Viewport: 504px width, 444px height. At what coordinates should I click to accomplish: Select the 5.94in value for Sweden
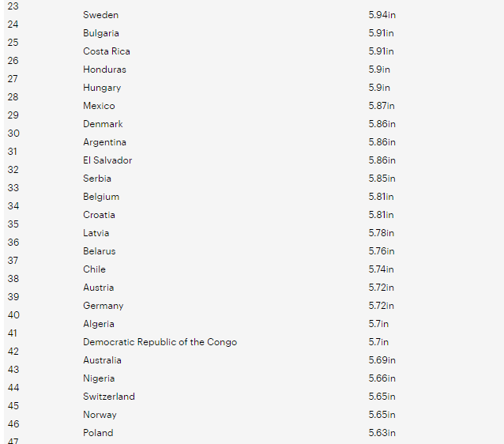tap(382, 15)
